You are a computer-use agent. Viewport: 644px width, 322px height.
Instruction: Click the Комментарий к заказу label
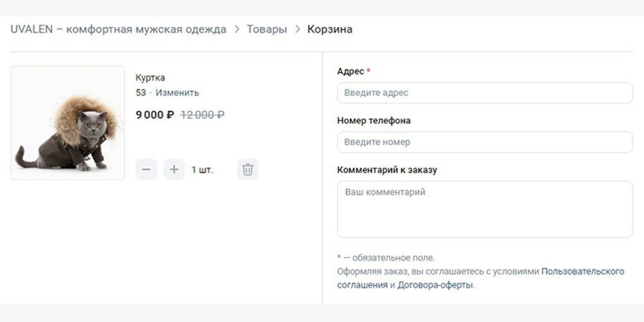pos(387,170)
